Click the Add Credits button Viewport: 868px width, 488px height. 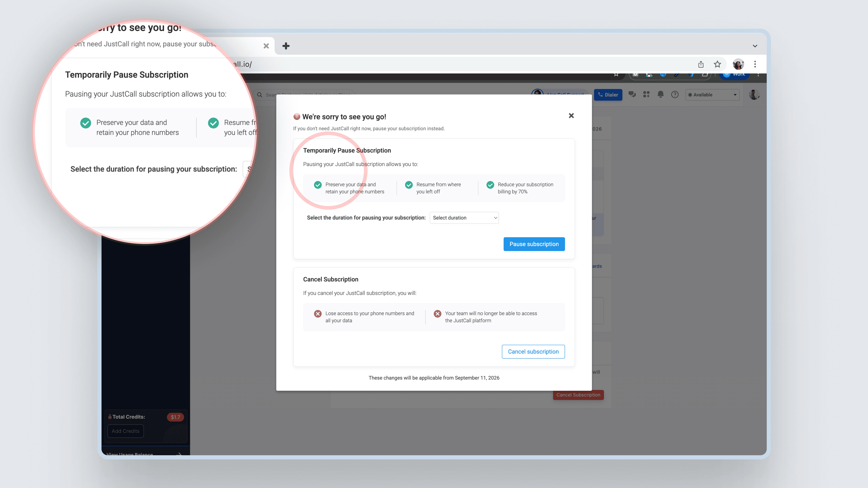pos(125,431)
